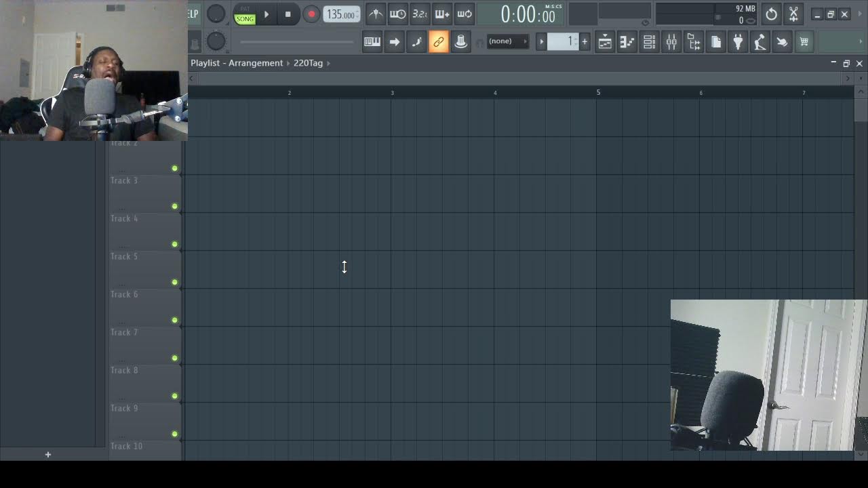Click the 92 MB memory usage display
Screen dimensions: 868x488
pyautogui.click(x=745, y=9)
